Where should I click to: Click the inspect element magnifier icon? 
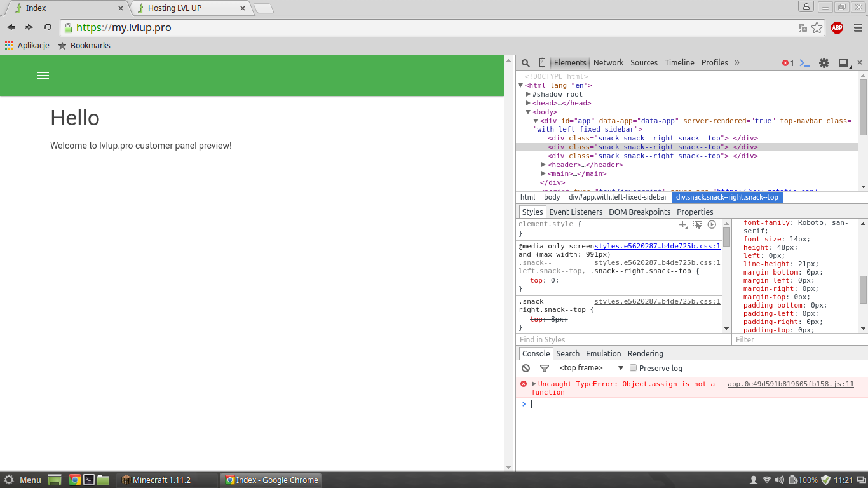click(526, 63)
